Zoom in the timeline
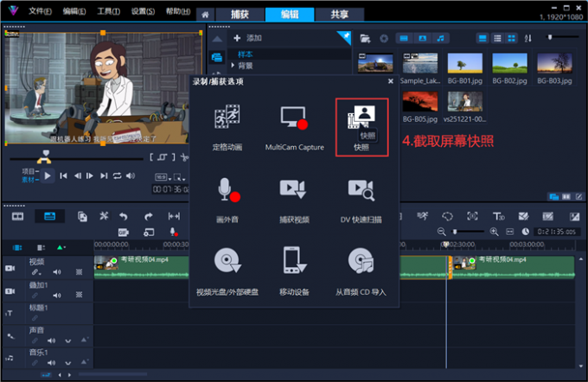Screen dimensions: 588x382 click(x=495, y=232)
